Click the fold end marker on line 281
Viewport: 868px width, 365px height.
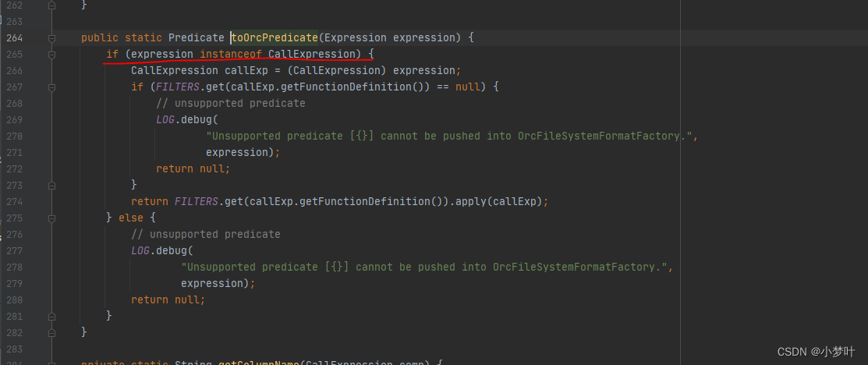pos(51,317)
